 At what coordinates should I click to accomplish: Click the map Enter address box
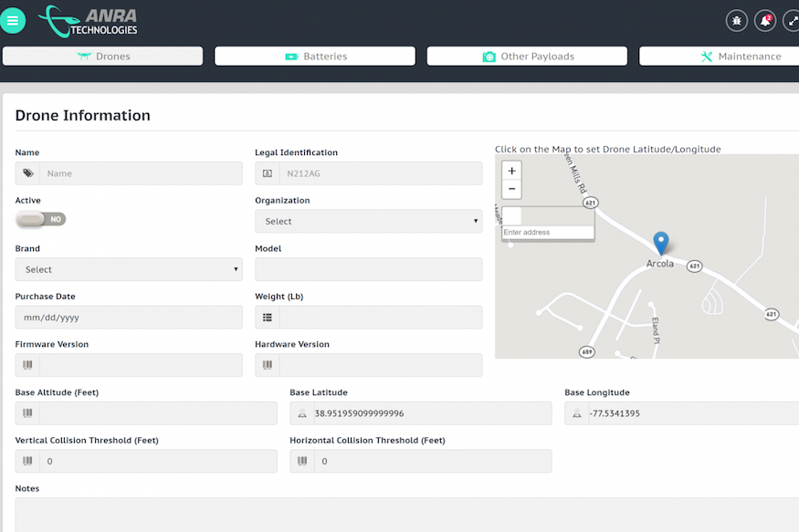coord(548,233)
